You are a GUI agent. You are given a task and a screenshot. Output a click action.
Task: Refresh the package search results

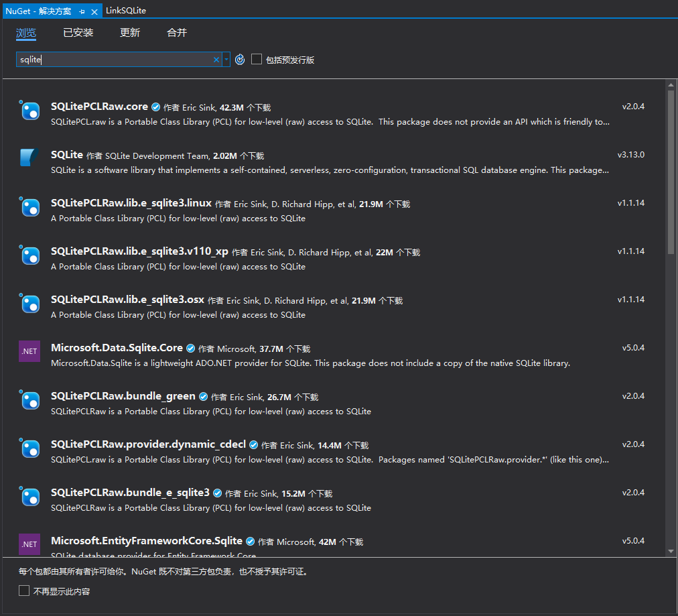(240, 59)
